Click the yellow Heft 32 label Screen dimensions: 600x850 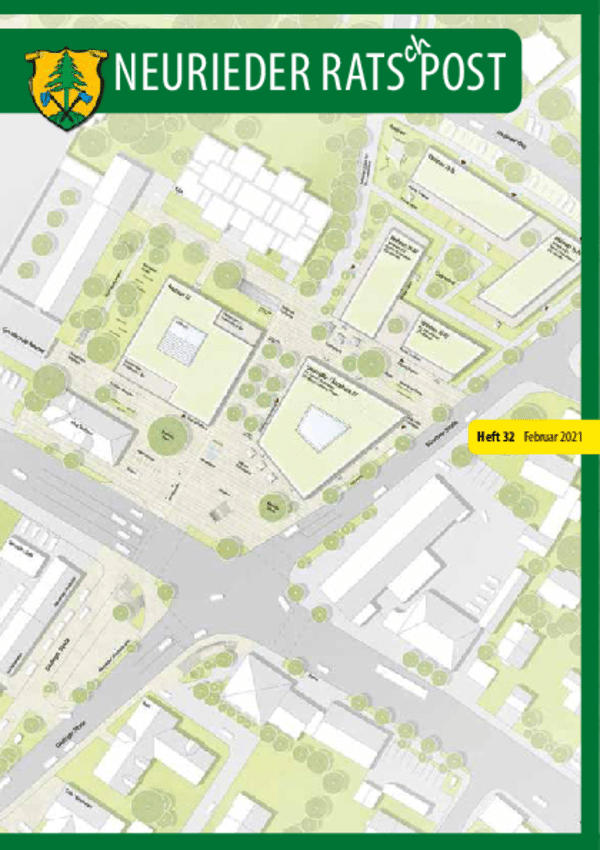tap(496, 437)
